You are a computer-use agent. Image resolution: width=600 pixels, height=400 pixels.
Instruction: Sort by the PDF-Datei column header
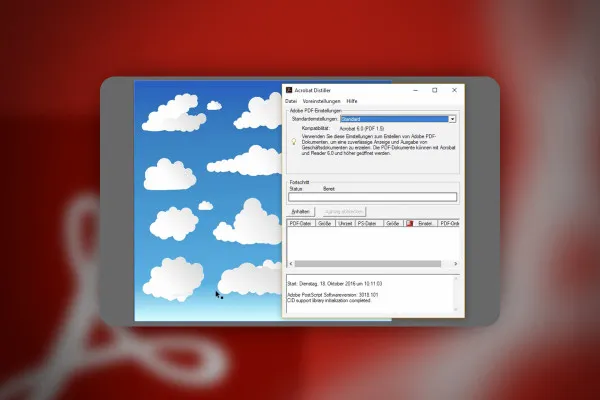tap(300, 223)
